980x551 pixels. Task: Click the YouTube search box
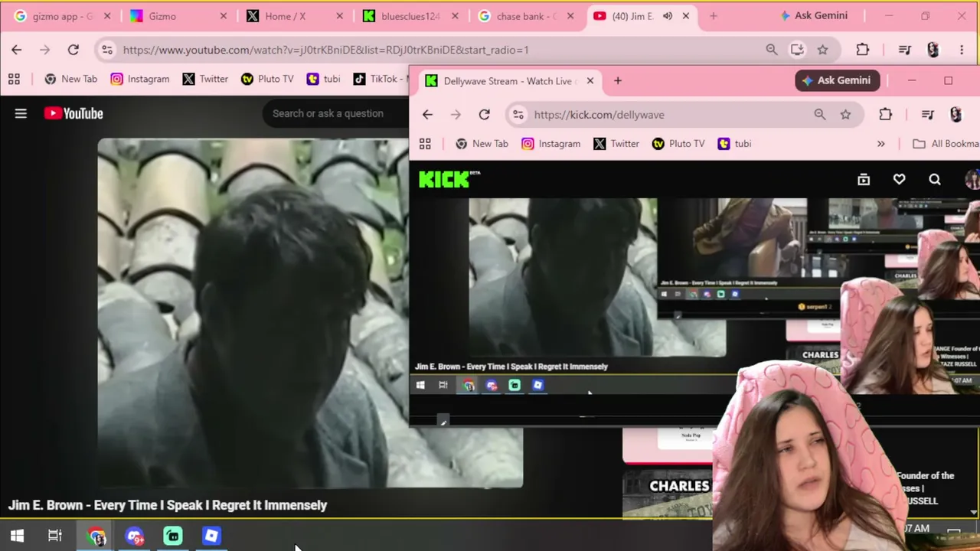(336, 113)
